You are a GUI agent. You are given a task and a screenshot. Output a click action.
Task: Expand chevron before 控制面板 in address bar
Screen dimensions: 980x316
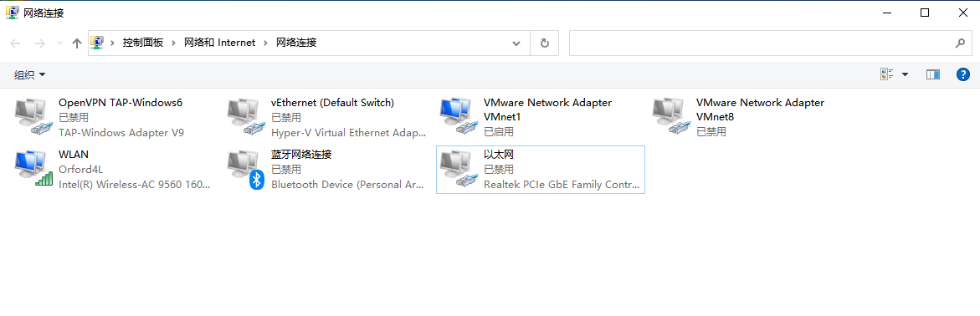(x=113, y=43)
